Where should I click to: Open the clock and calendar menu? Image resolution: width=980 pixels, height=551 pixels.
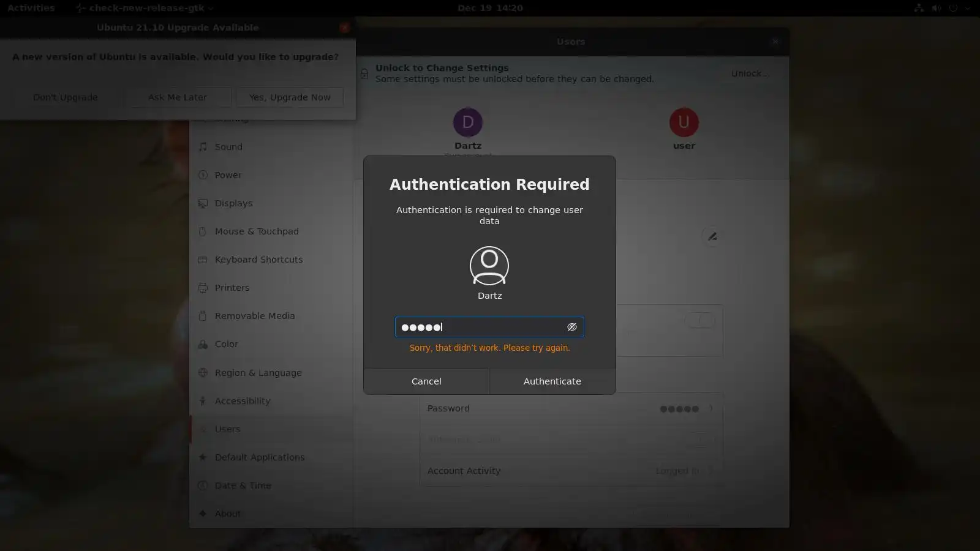point(490,8)
